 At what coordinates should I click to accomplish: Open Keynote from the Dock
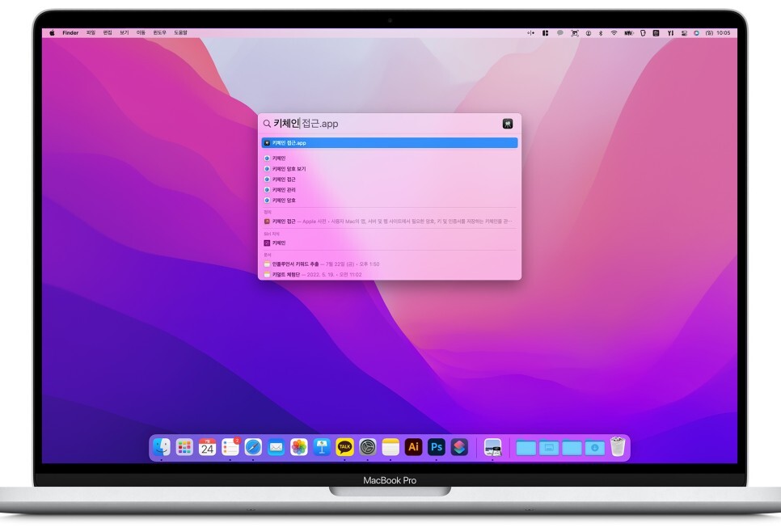(x=322, y=447)
